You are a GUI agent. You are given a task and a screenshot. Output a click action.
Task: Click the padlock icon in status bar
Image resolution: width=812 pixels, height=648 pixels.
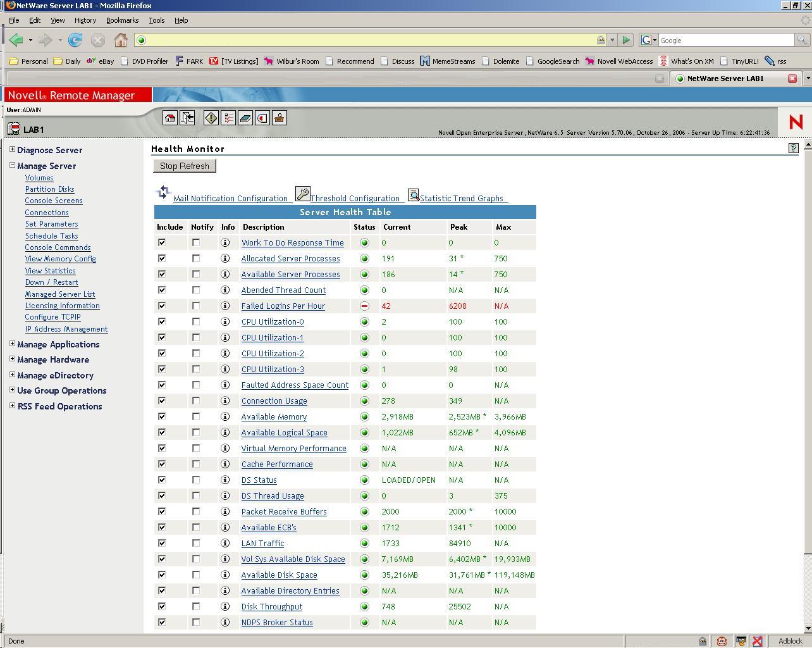click(703, 641)
